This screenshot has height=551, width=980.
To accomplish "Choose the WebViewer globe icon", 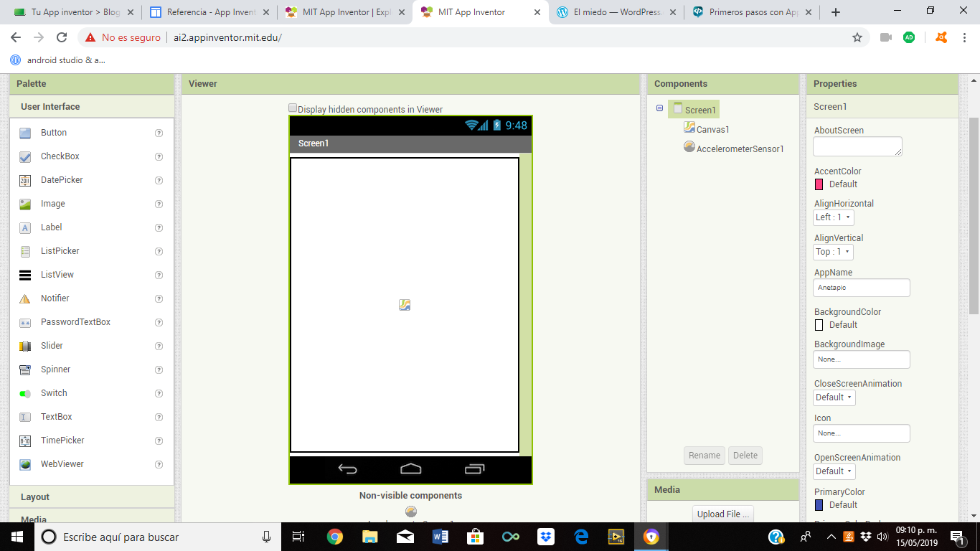I will click(x=25, y=464).
